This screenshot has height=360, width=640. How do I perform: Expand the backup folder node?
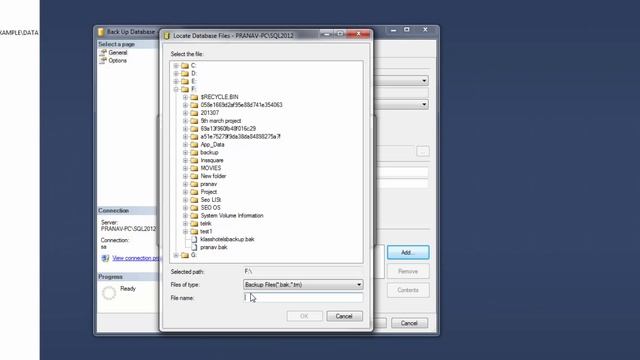(x=185, y=153)
